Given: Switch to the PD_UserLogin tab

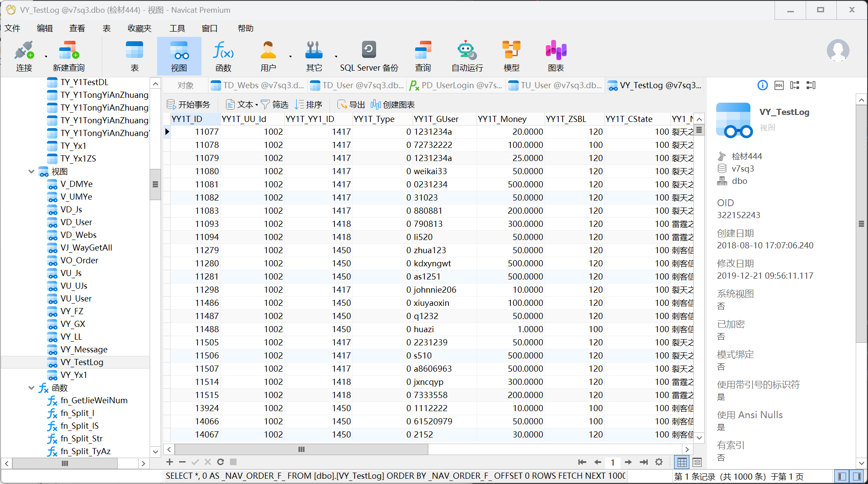Looking at the screenshot, I should pos(456,86).
